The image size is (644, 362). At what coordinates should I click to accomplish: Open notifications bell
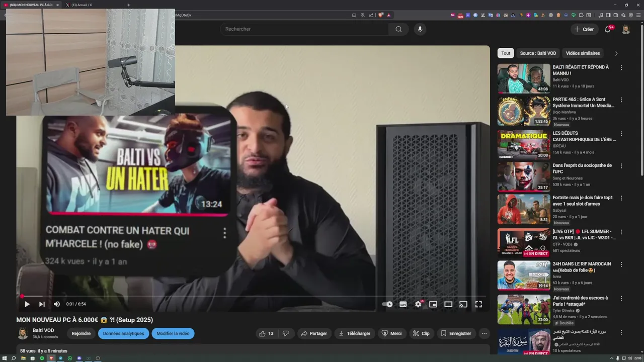click(608, 29)
